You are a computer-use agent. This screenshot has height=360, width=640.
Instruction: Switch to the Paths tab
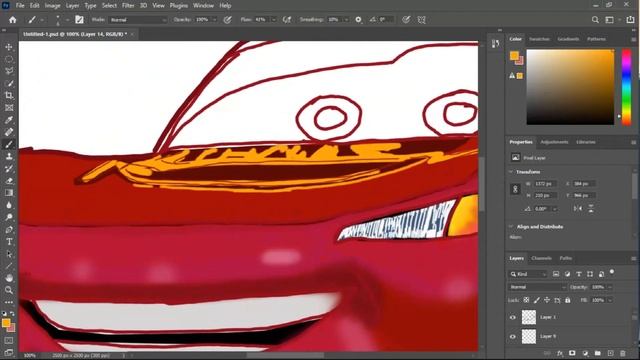[x=565, y=258]
